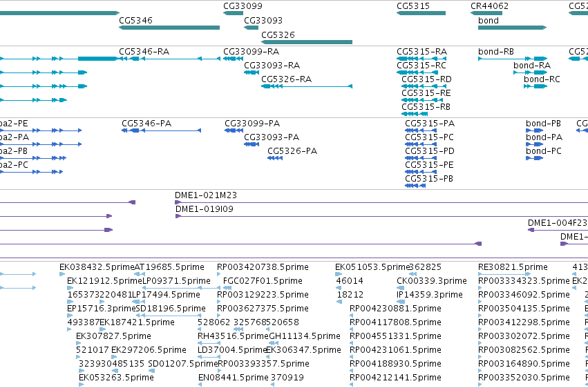Select the bond gene bar
Image resolution: width=588 pixels, height=388 pixels.
click(x=512, y=28)
